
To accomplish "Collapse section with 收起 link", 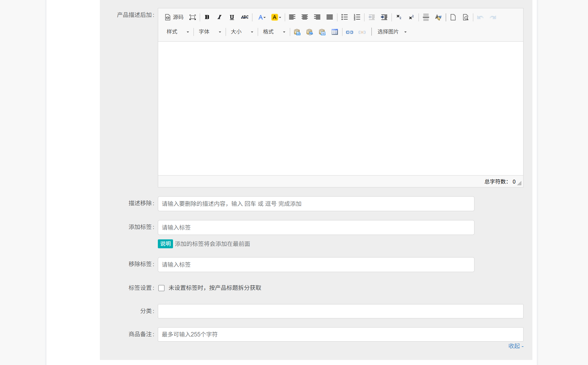I will (x=515, y=346).
